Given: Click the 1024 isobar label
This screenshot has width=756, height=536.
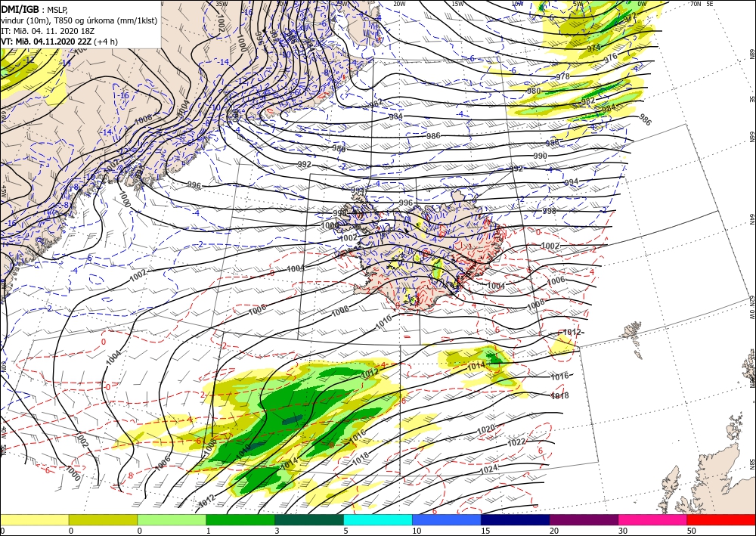Looking at the screenshot, I should [488, 470].
